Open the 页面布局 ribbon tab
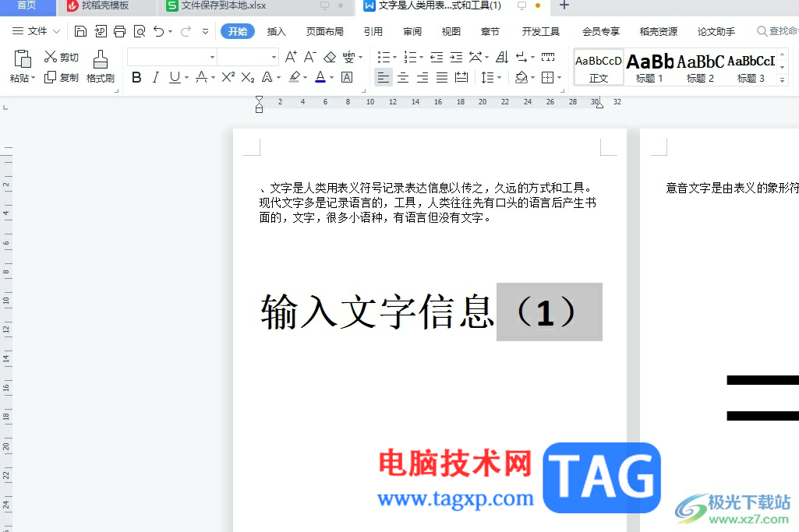The width and height of the screenshot is (799, 532). pos(324,32)
